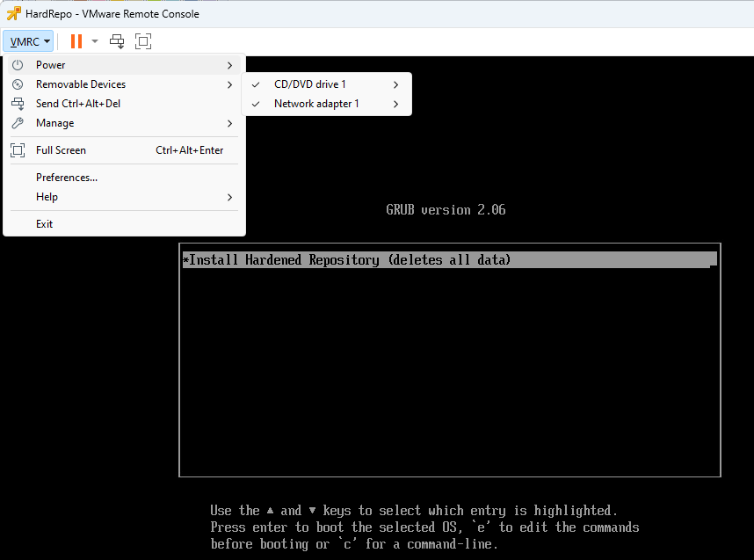Click the Full Screen toolbar icon
Viewport: 754px width, 560px height.
pos(143,40)
